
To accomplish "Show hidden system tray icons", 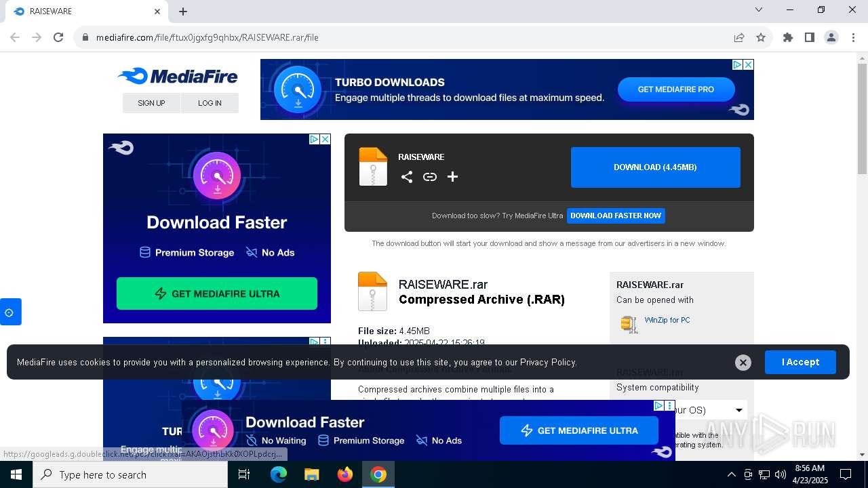I will [731, 474].
